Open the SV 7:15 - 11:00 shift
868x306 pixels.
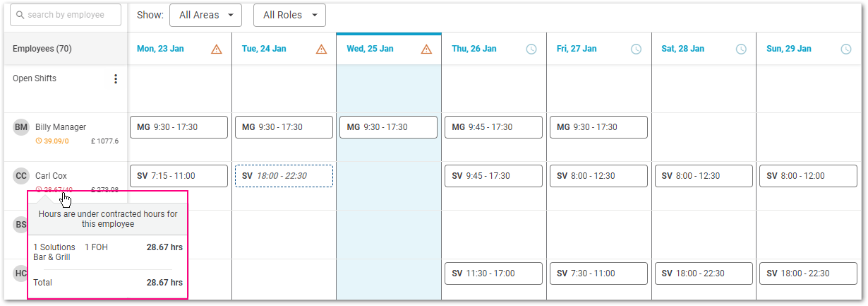(179, 176)
